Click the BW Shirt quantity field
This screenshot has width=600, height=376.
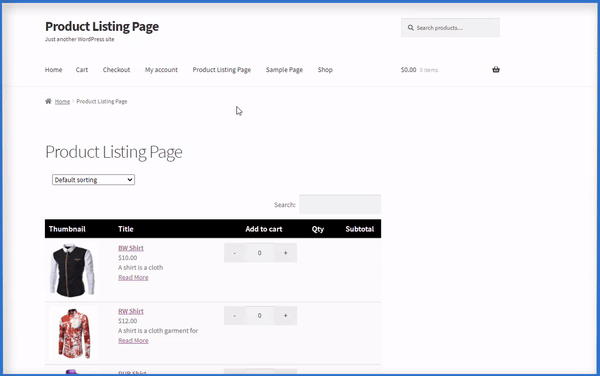[260, 253]
